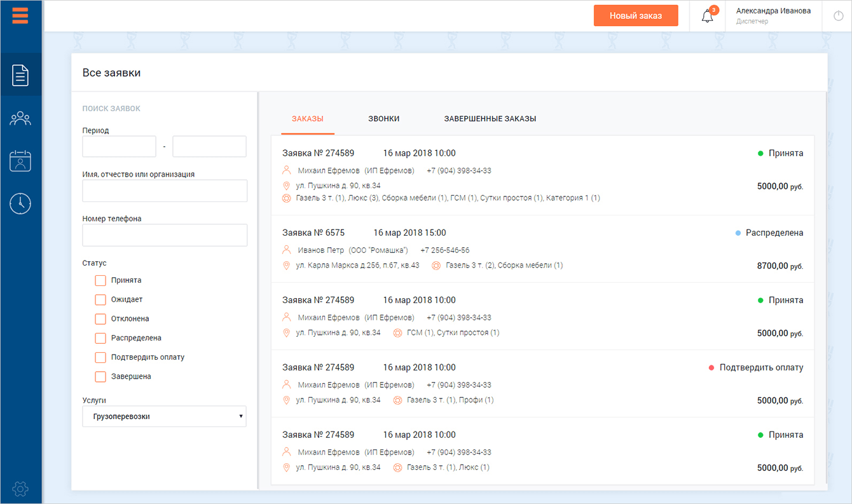852x504 pixels.
Task: Switch to the Заказы tab
Action: [x=308, y=119]
